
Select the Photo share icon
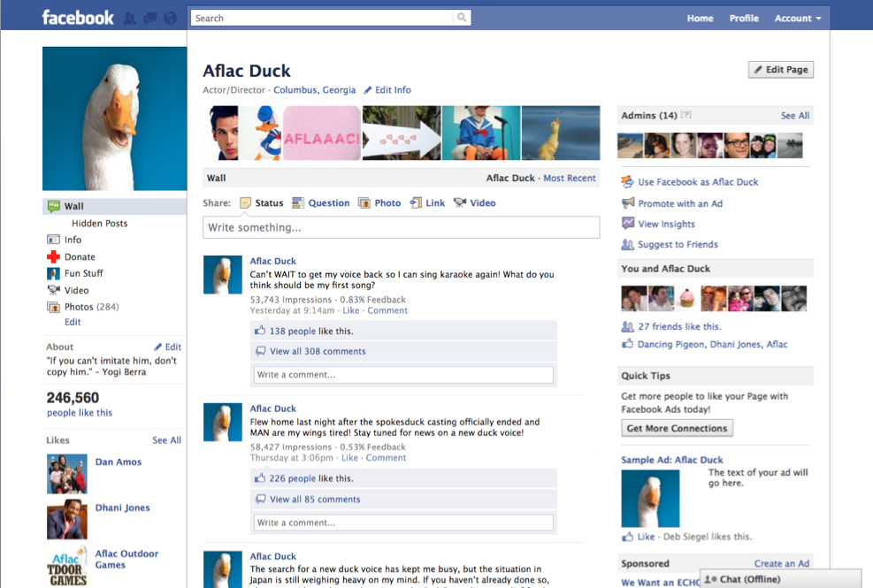(364, 203)
